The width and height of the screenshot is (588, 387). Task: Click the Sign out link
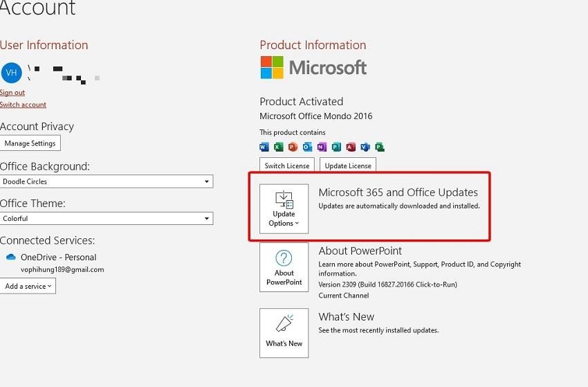tap(12, 92)
